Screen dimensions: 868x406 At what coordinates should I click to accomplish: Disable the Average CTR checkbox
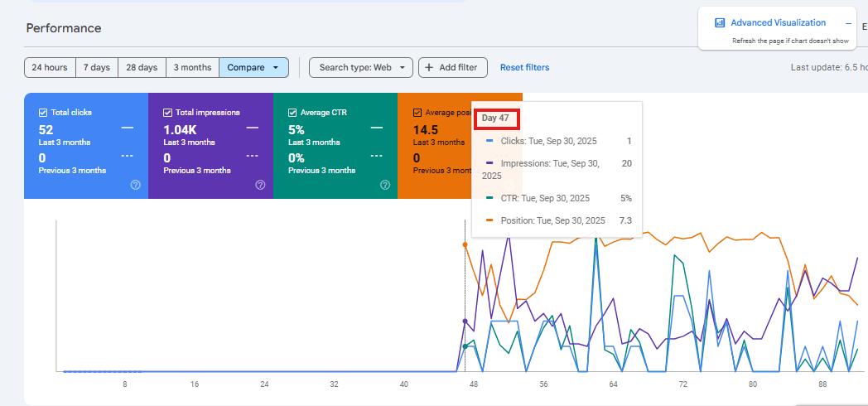coord(292,113)
